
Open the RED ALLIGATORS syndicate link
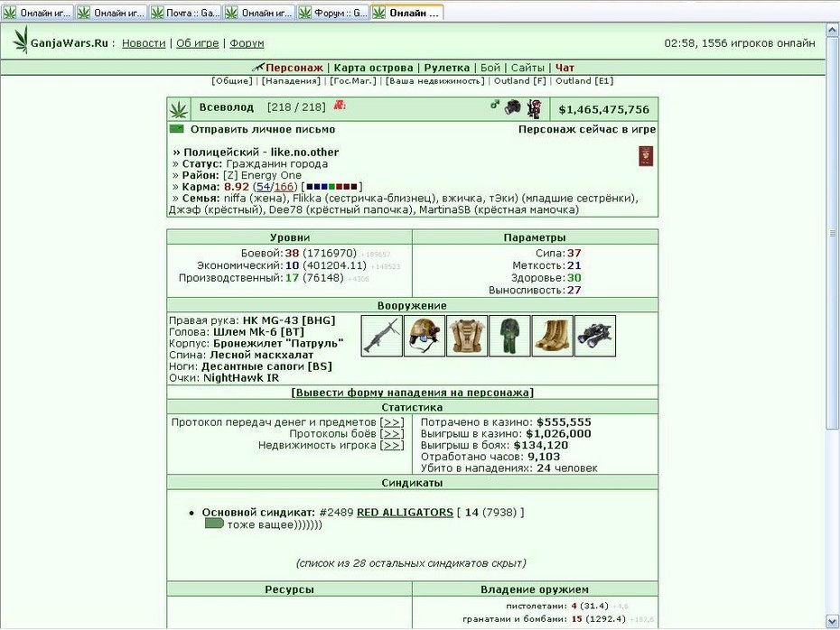pos(405,513)
